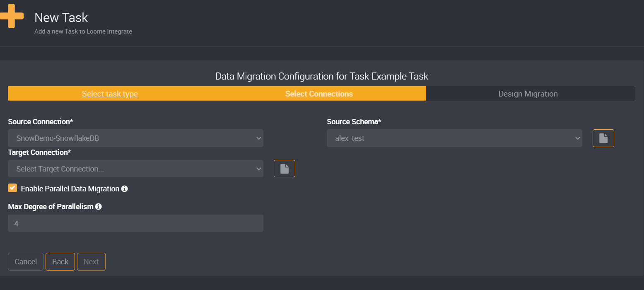Click the document icon next to Source Schema
This screenshot has width=644, height=290.
tap(603, 138)
